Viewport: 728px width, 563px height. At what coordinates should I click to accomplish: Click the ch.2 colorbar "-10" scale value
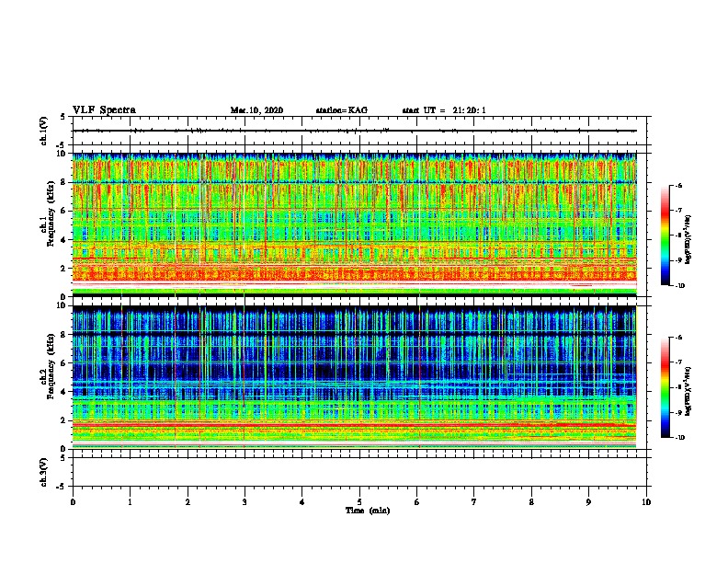[679, 438]
